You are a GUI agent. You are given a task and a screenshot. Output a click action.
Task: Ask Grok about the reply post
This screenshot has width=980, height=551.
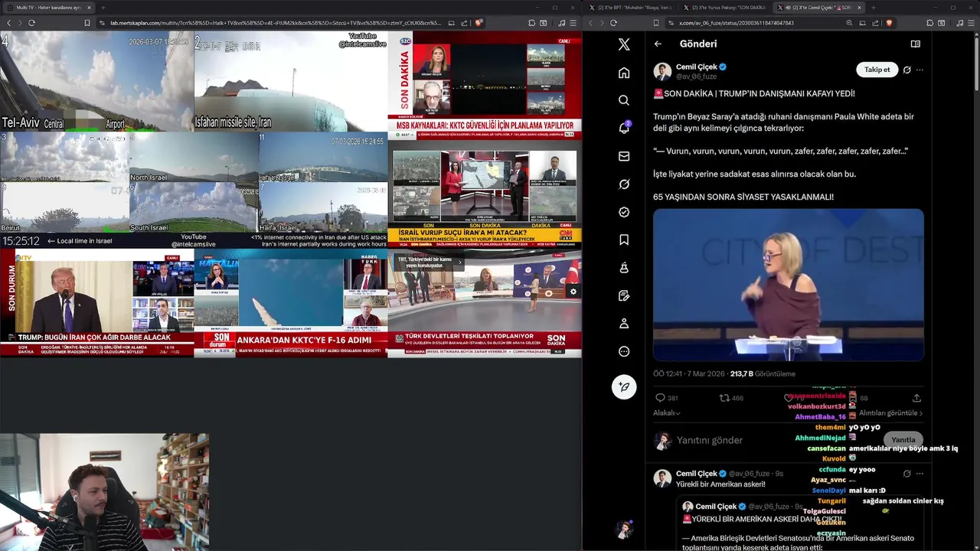906,474
